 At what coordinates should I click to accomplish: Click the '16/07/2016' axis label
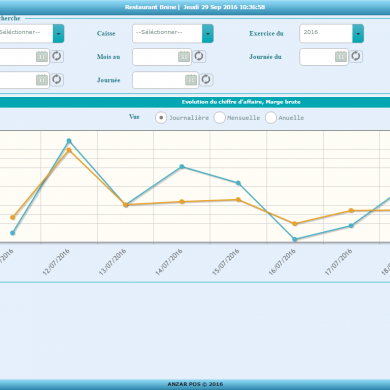[x=282, y=262]
